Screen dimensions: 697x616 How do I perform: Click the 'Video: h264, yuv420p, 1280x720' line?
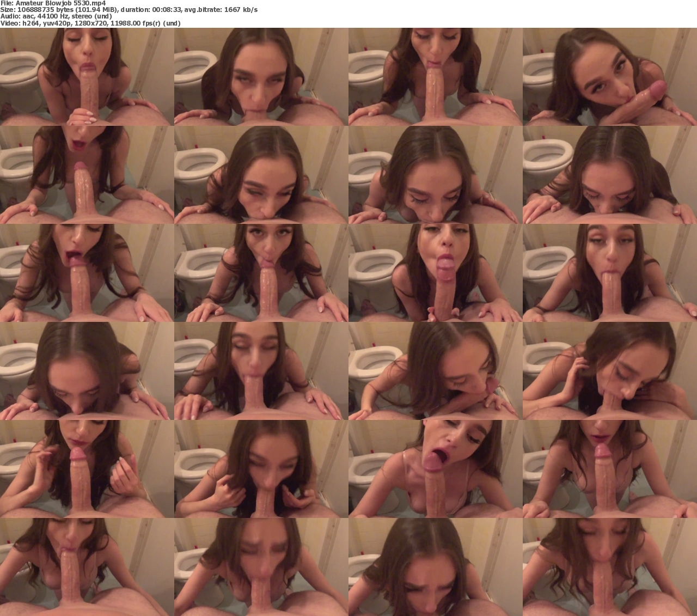pos(90,23)
